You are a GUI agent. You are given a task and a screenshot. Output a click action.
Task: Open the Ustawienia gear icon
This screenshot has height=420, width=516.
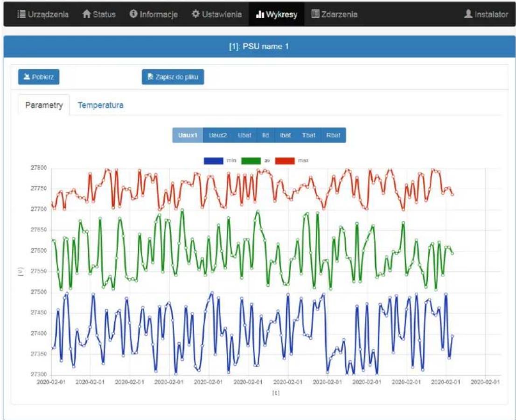[x=195, y=14]
